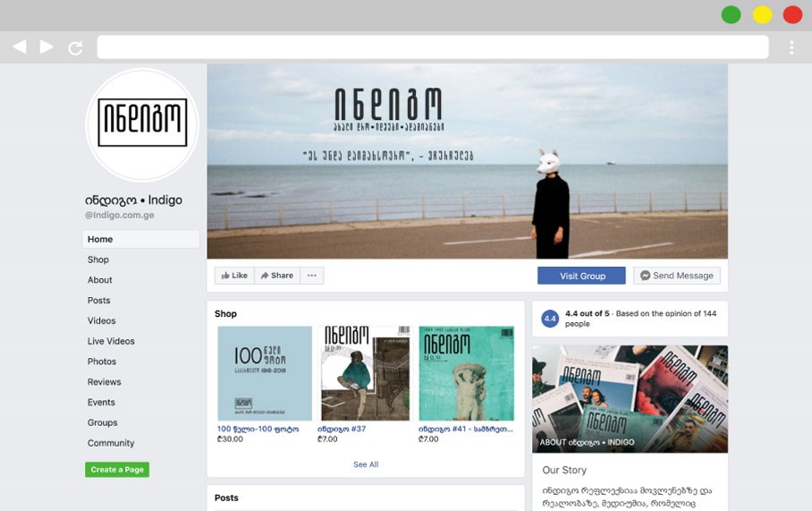812x511 pixels.
Task: Open the browser three-dot menu
Action: click(791, 47)
